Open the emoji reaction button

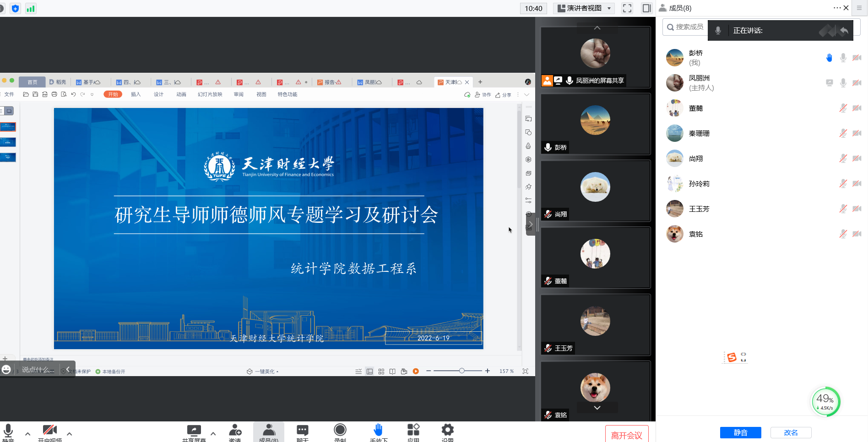tap(6, 369)
